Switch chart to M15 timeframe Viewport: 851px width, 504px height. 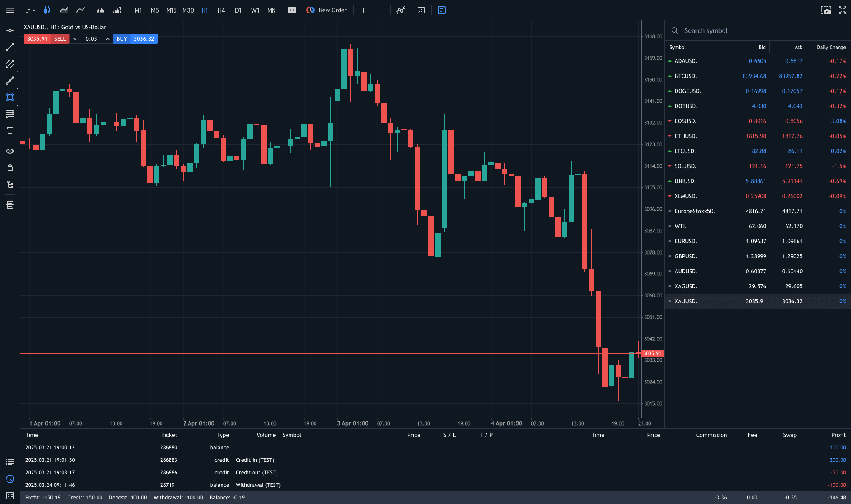(171, 10)
